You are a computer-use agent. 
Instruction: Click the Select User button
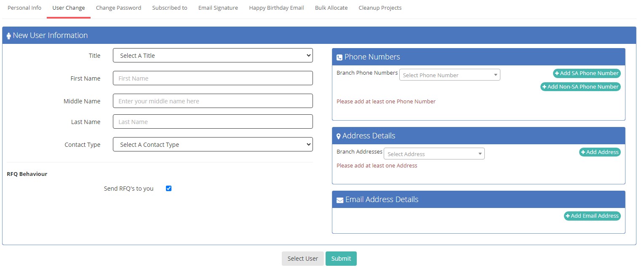pyautogui.click(x=302, y=259)
